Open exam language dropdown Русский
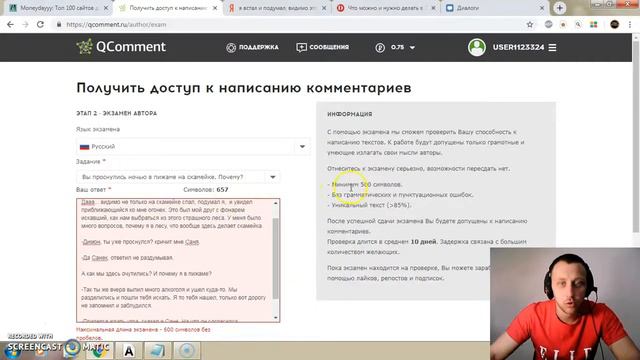 [x=193, y=147]
